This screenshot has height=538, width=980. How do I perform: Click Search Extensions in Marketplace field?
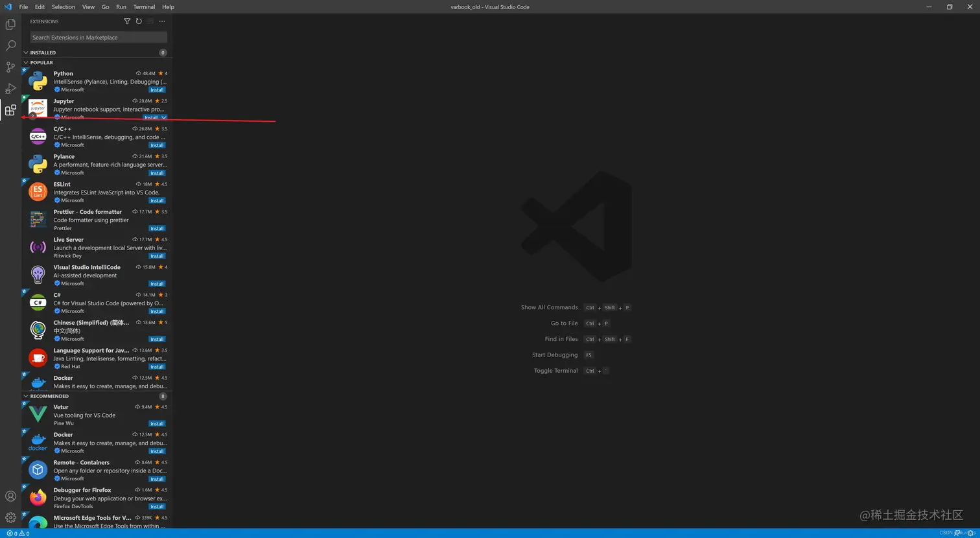[x=99, y=38]
